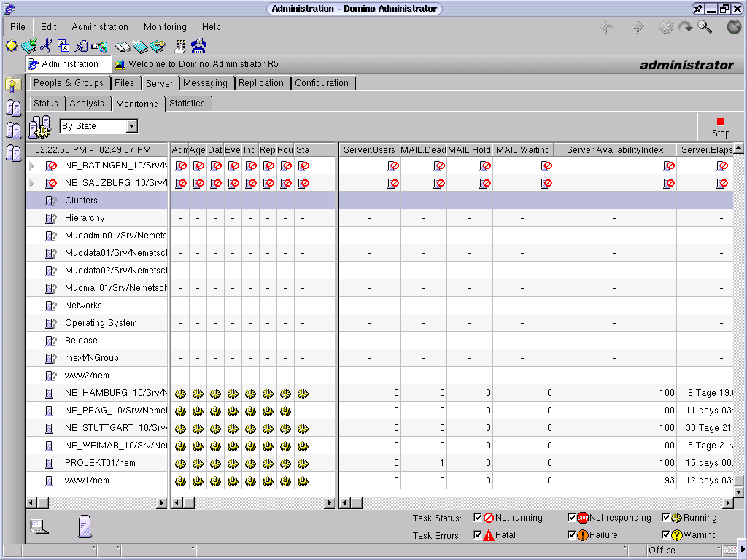This screenshot has width=747, height=560.
Task: Open the bookmark folder with ribbon icon
Action: point(13,85)
